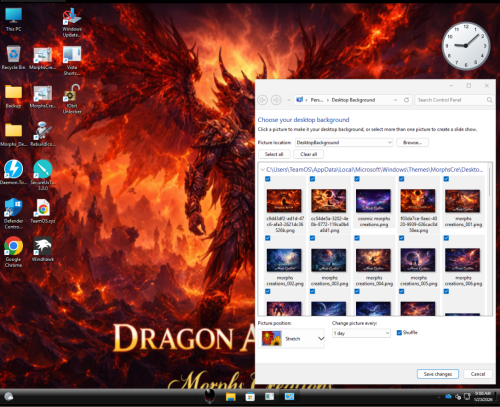Click the chevron before Desktop Background breadcrumb
This screenshot has width=500, height=407.
click(x=328, y=100)
